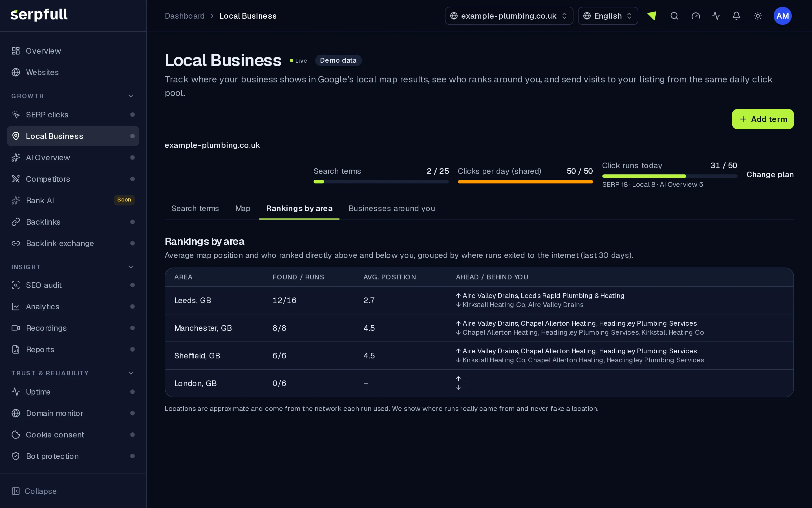Click status dot beside Backlinks
This screenshot has width=812, height=508.
tap(133, 222)
